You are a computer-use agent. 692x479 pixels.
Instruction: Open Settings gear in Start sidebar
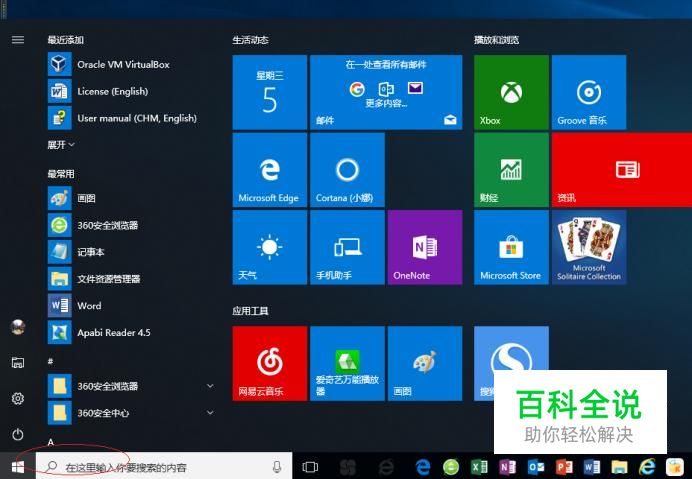[x=18, y=399]
